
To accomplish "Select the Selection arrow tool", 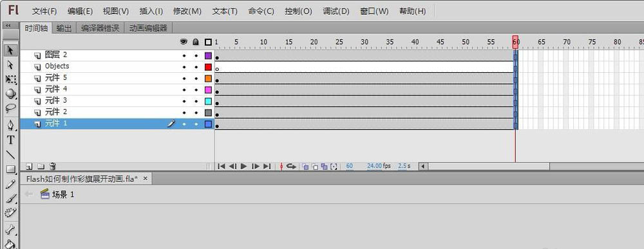I will coord(10,50).
